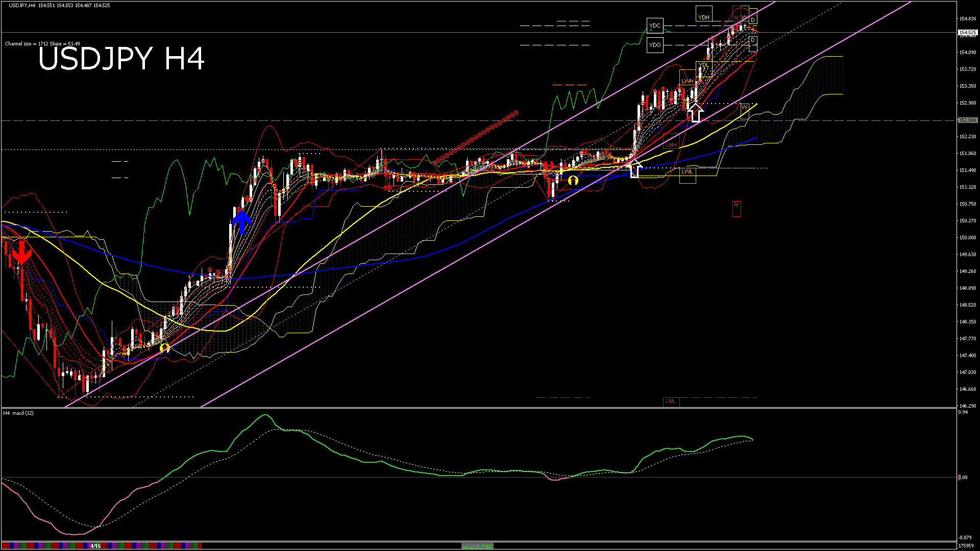Click the 149.630 price scale value
980x551 pixels.
click(x=968, y=255)
